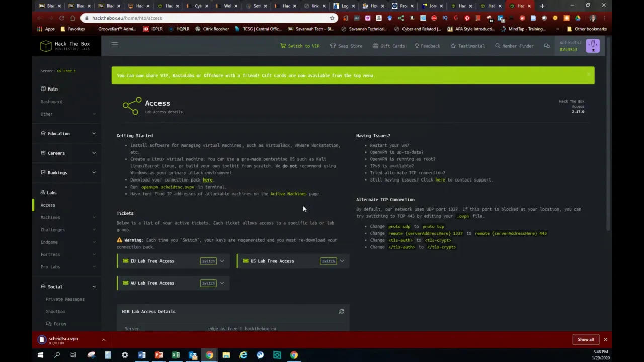Open new Chrome tab
Screen dimensions: 644x362
coord(542,6)
